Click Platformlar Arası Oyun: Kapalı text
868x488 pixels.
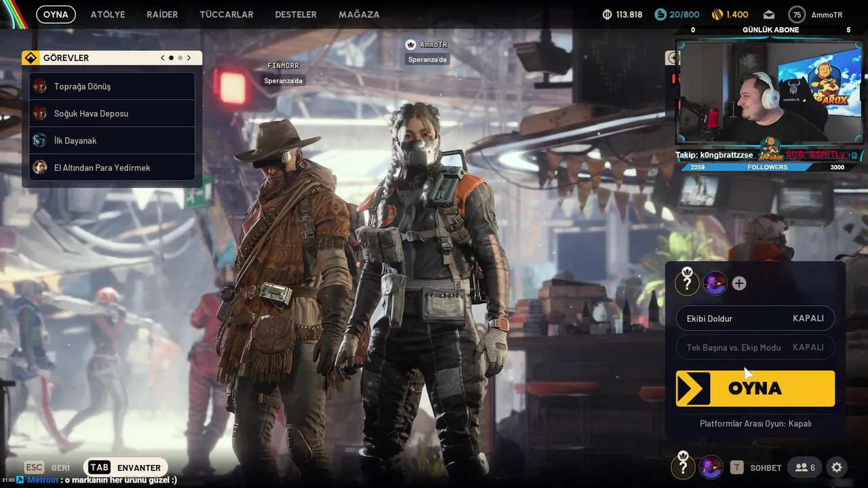click(x=755, y=424)
